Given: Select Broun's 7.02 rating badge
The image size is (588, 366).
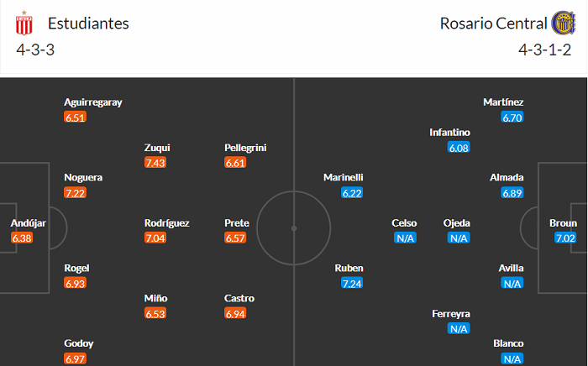Looking at the screenshot, I should point(564,238).
